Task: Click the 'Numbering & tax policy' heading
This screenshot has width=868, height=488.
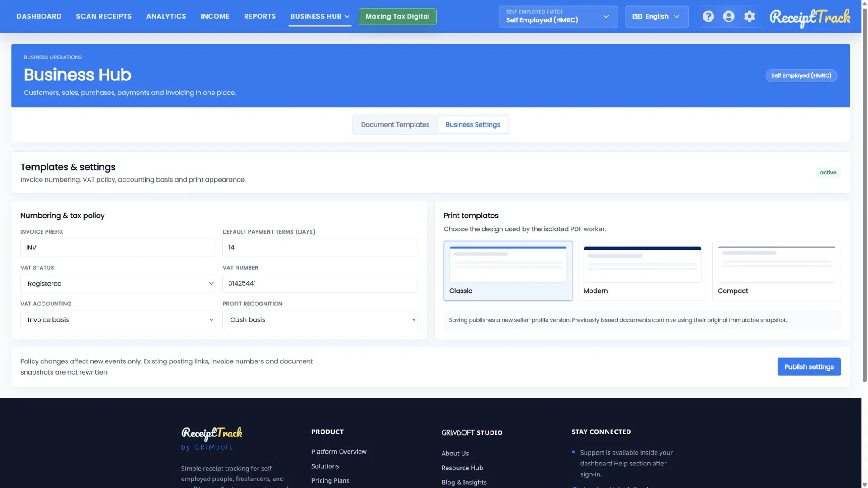Action: pyautogui.click(x=62, y=216)
